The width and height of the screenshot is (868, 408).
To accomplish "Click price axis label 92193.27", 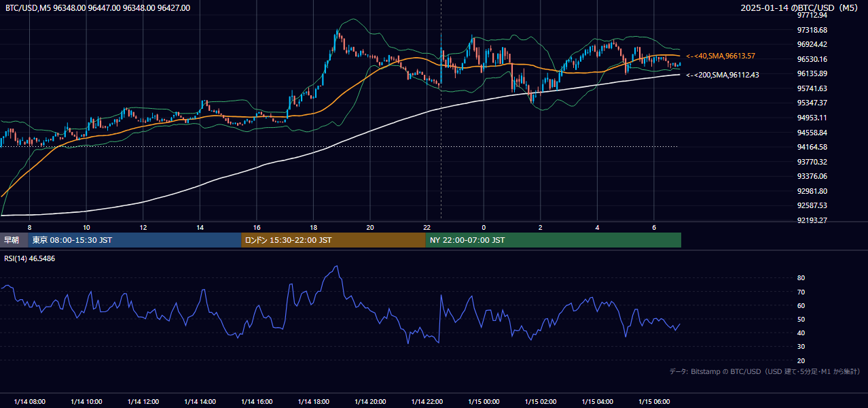I will coord(812,220).
